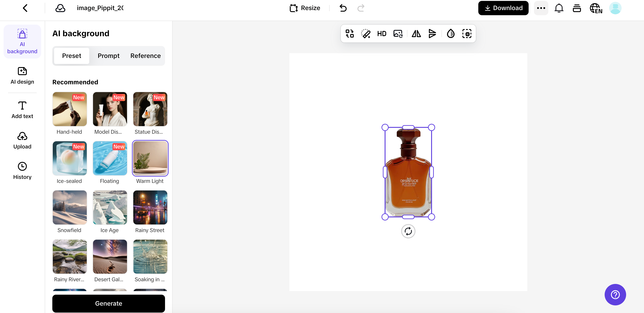Open the magic eraser tool on toolbar
This screenshot has height=313, width=644.
click(x=365, y=34)
